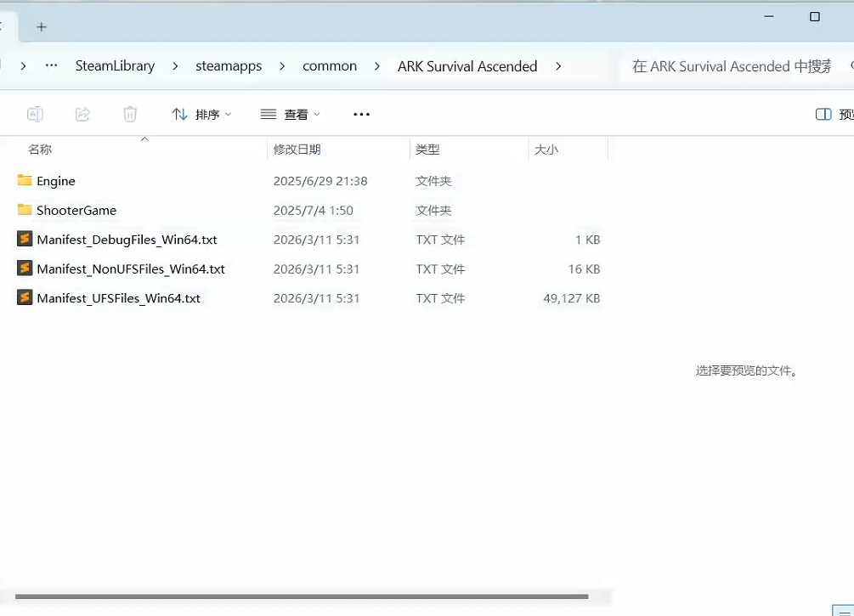Expand breadcrumb ellipsis for hidden path

tap(52, 66)
